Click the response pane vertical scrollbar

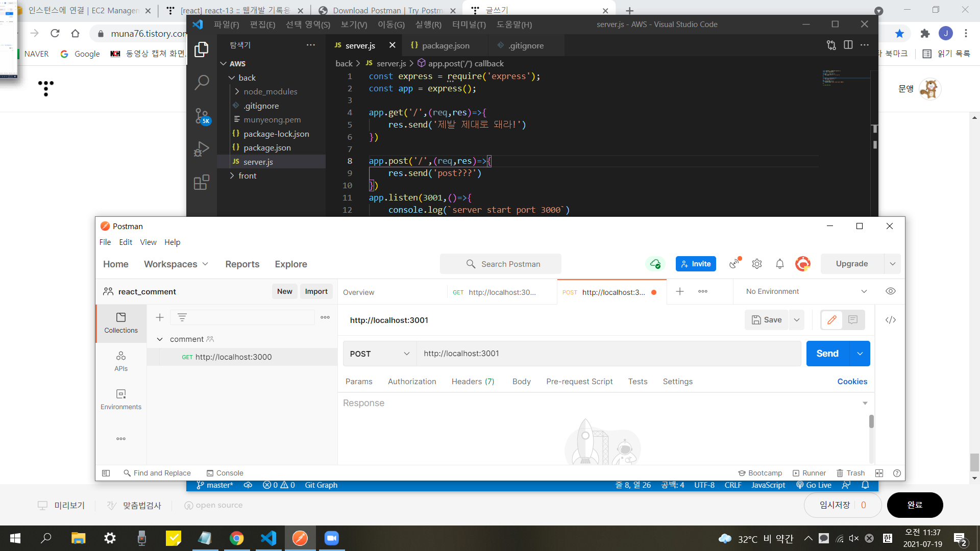click(871, 421)
